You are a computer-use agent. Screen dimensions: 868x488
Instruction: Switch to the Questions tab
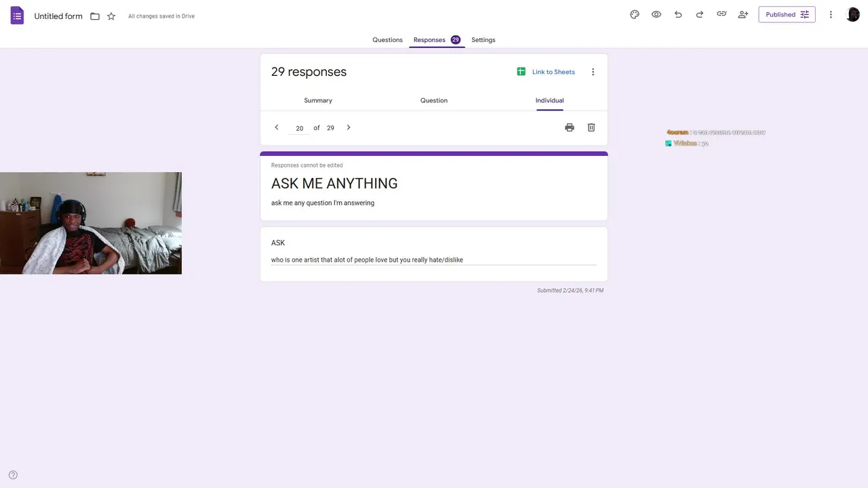click(x=387, y=40)
